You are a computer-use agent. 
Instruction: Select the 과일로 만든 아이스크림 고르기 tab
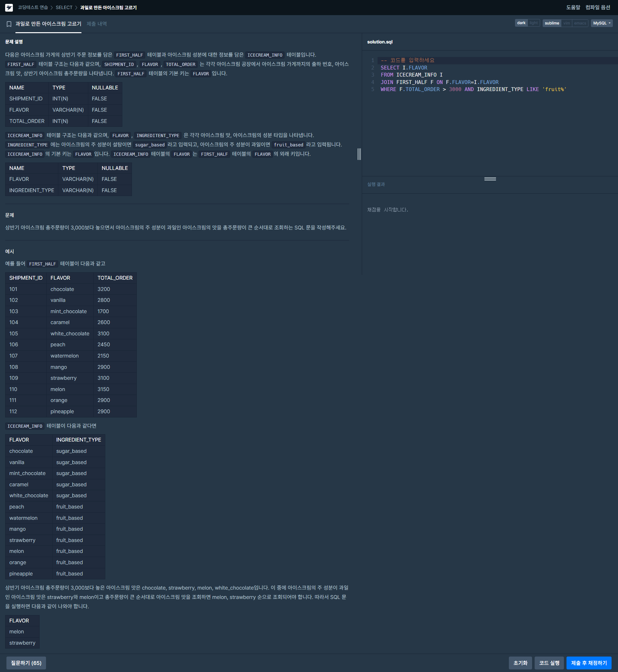tap(48, 24)
